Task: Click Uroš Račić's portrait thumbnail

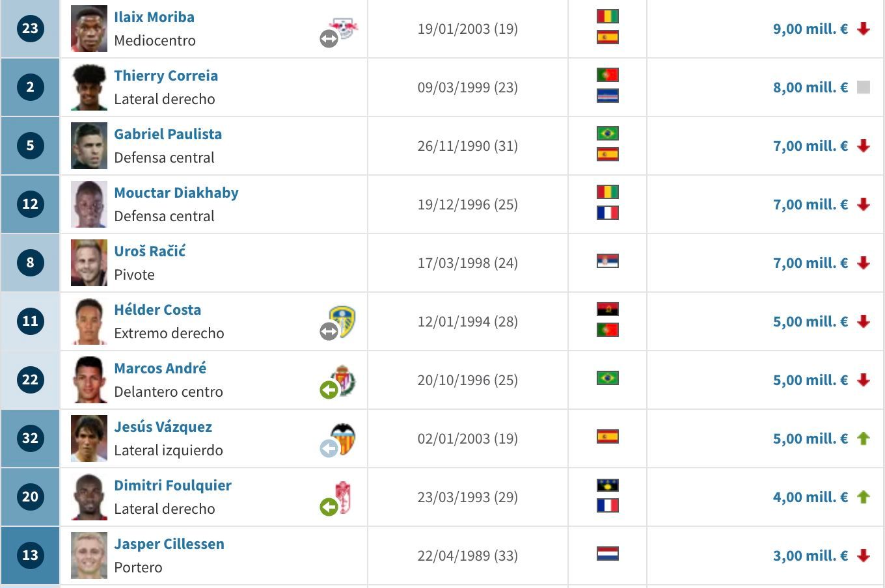Action: click(88, 263)
